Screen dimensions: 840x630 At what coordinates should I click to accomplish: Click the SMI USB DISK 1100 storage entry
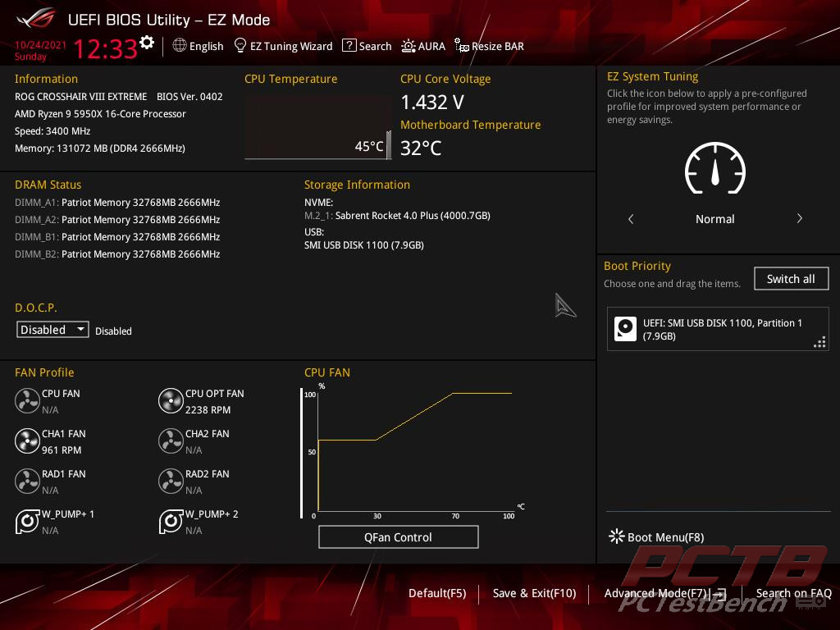364,244
